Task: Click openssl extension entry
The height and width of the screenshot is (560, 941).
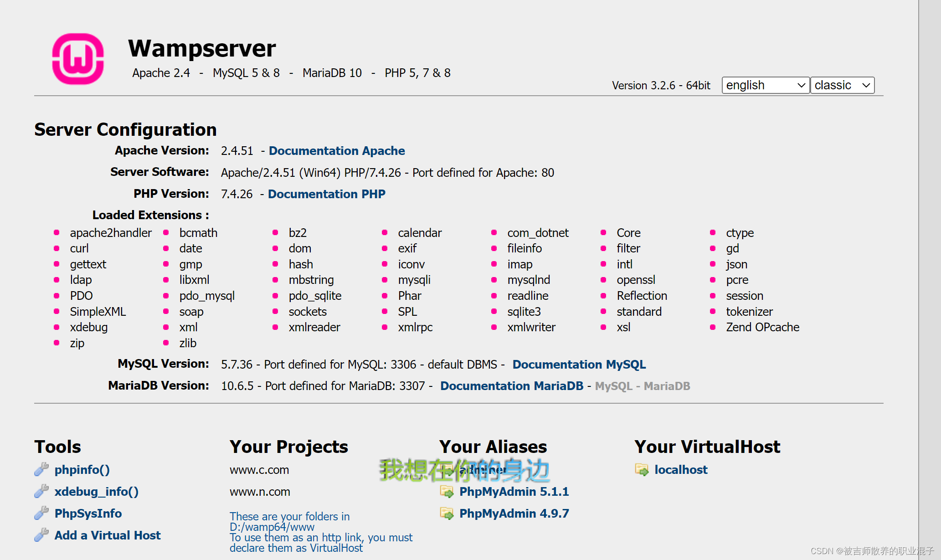Action: (x=636, y=280)
